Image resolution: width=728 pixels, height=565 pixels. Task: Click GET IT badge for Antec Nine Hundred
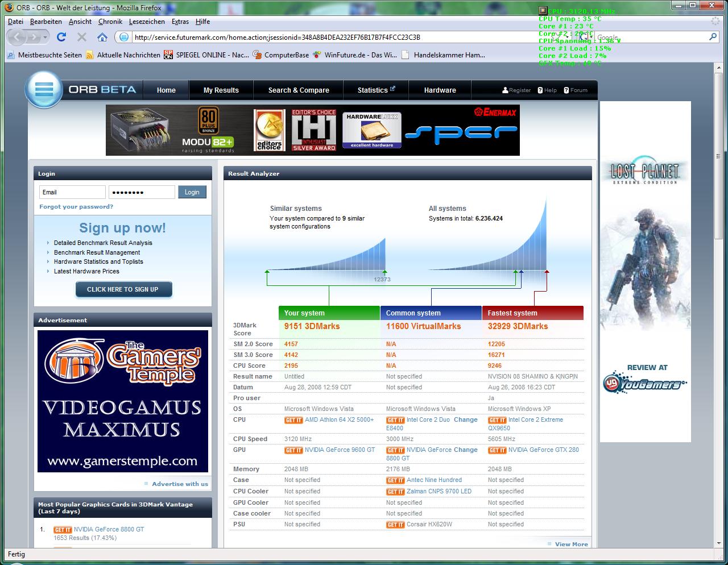coord(395,480)
